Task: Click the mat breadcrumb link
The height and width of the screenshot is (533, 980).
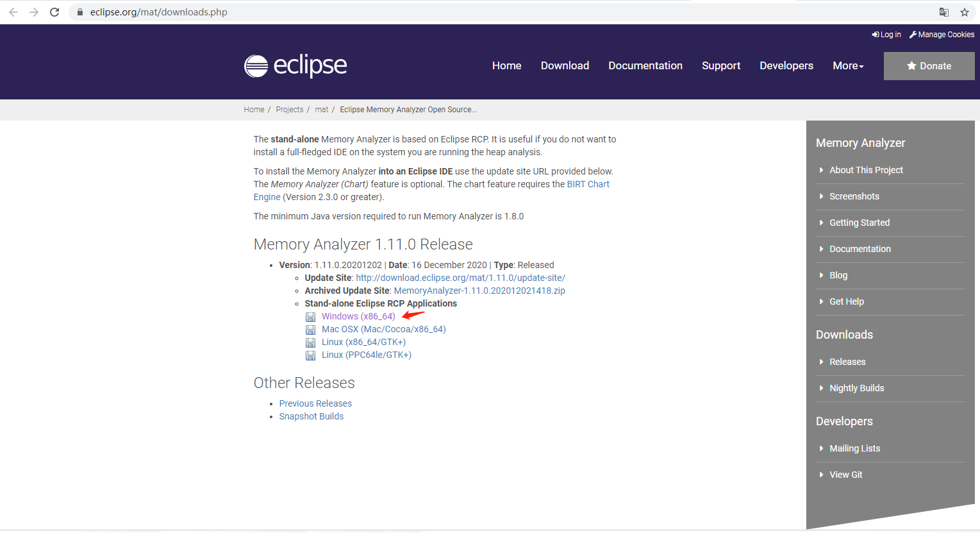Action: click(x=322, y=110)
